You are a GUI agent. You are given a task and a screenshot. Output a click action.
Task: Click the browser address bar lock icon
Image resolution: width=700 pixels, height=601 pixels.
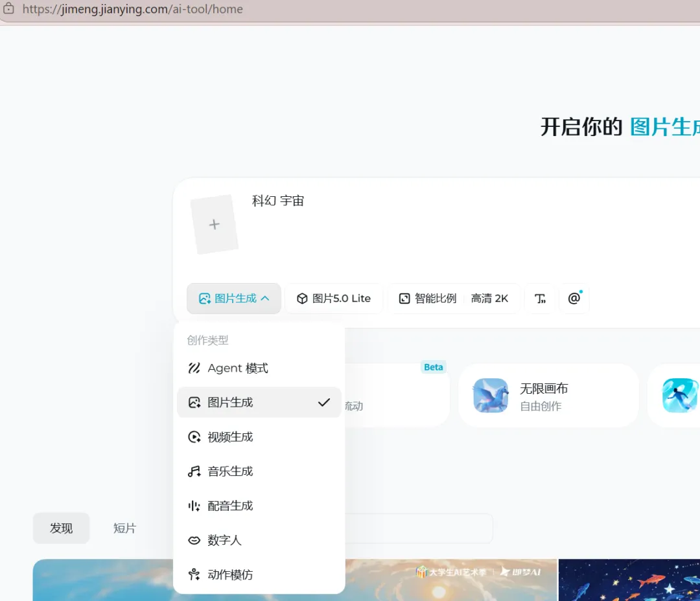tap(8, 8)
